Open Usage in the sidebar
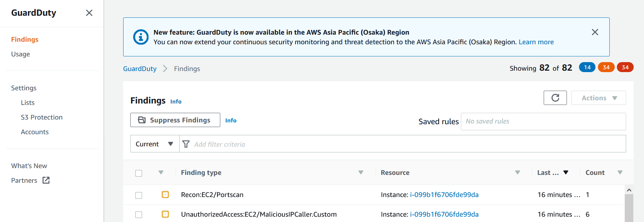 click(20, 54)
